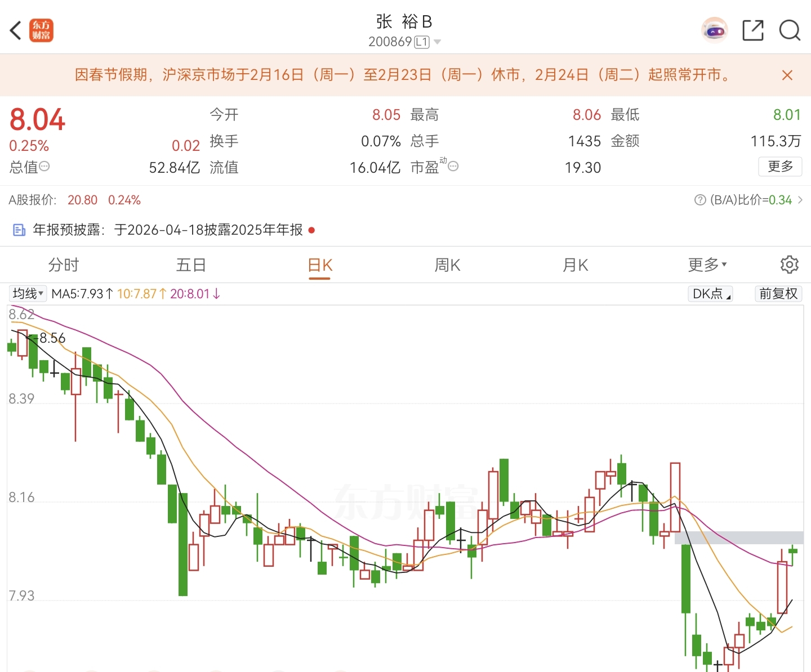The width and height of the screenshot is (811, 672).
Task: Open the robot assistant avatar icon
Action: [714, 30]
